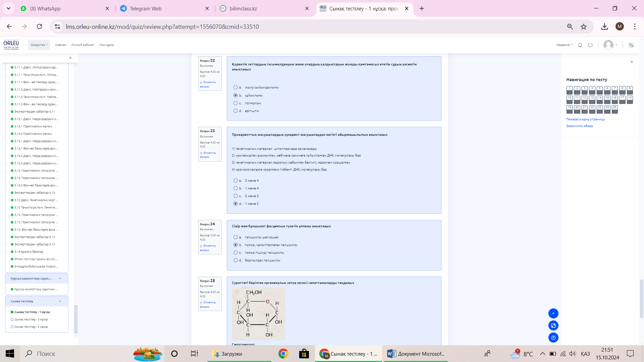Image resolution: width=644 pixels, height=362 pixels.
Task: Click the ORLEU logo
Action: [x=11, y=45]
